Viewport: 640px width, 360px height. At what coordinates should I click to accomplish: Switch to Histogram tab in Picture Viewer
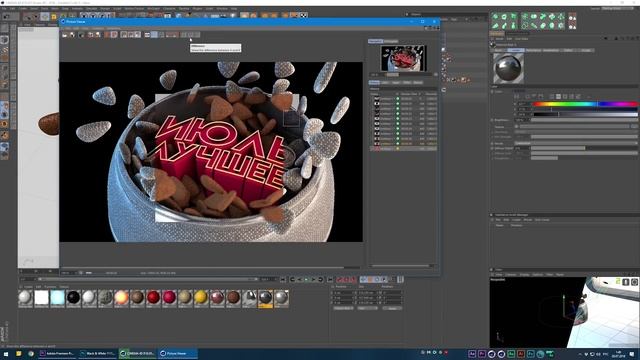pos(391,41)
